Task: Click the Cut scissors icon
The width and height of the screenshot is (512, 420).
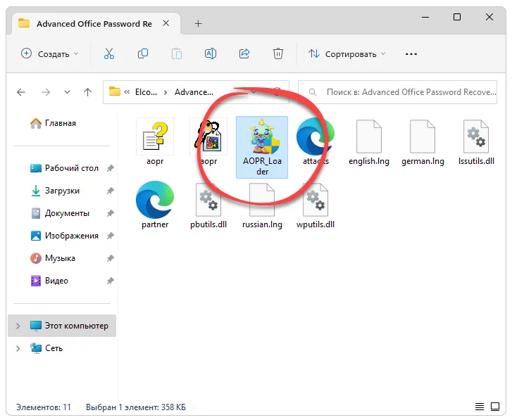Action: pyautogui.click(x=109, y=53)
